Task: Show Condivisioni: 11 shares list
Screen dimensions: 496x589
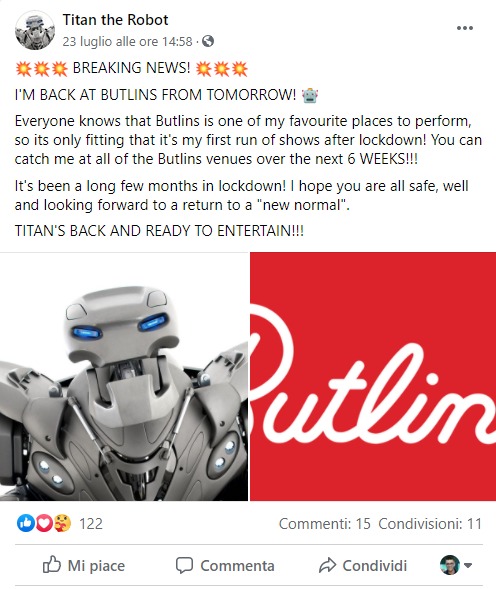Action: [x=430, y=524]
